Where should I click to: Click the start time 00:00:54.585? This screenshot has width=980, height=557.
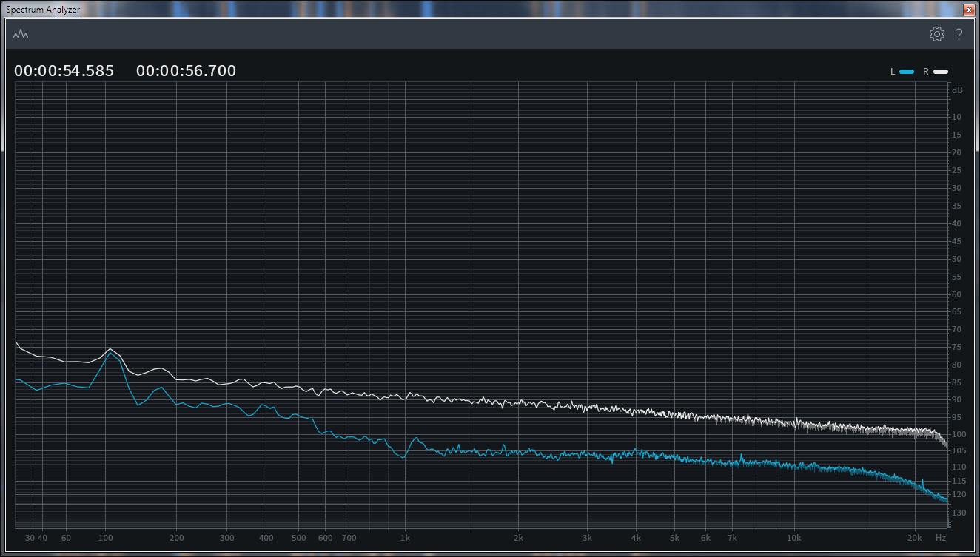[x=64, y=71]
